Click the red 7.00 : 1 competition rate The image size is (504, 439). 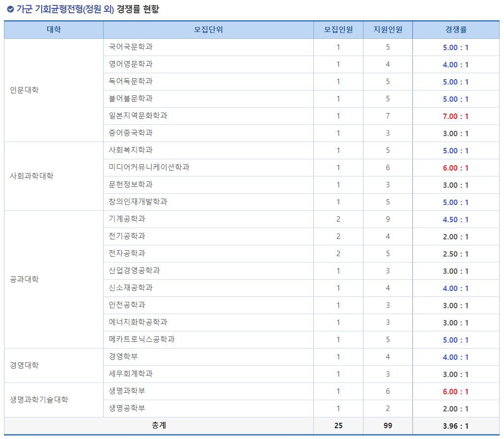(455, 116)
